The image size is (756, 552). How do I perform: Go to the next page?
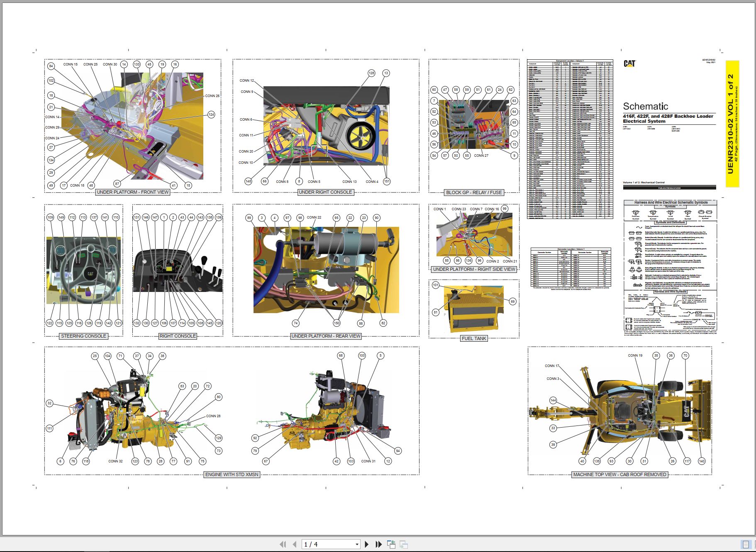[367, 544]
